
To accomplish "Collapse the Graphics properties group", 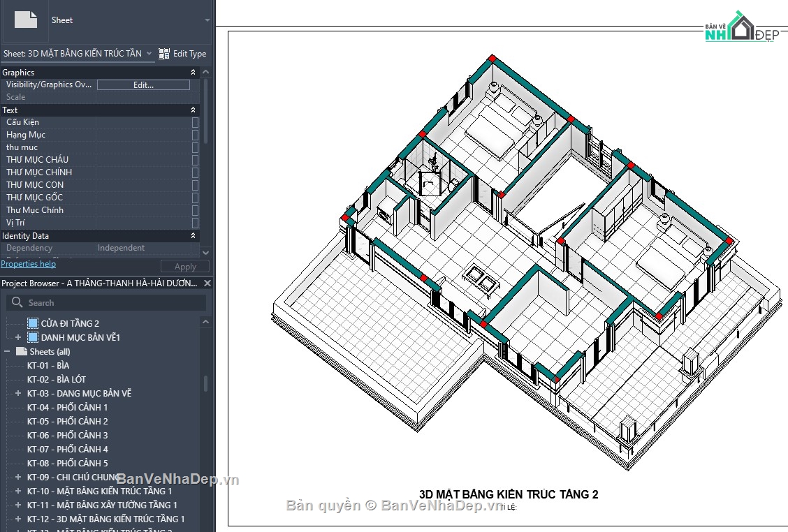I will 193,73.
